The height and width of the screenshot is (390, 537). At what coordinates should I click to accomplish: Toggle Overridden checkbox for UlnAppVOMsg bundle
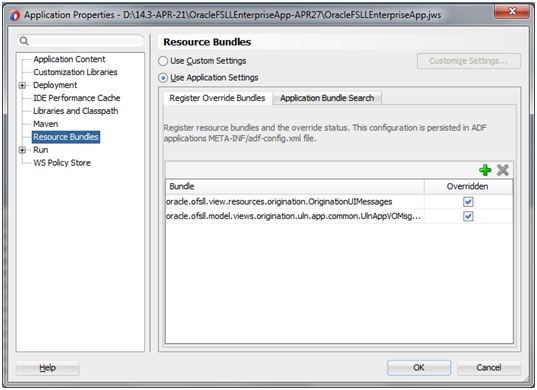click(x=468, y=216)
